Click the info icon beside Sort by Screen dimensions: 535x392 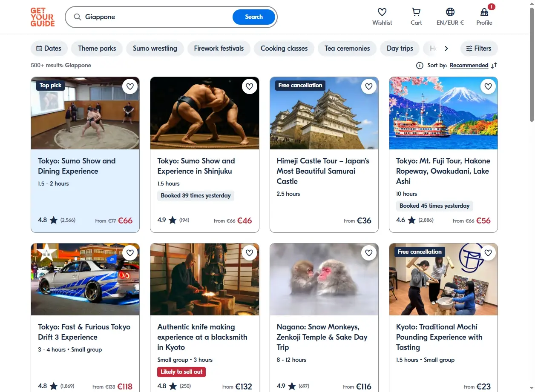coord(420,66)
